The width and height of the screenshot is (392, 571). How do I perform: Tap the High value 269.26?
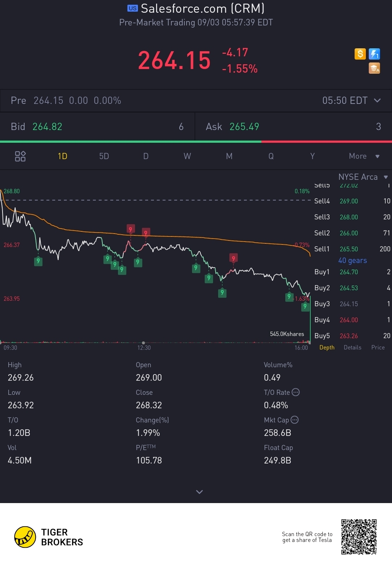pyautogui.click(x=21, y=378)
